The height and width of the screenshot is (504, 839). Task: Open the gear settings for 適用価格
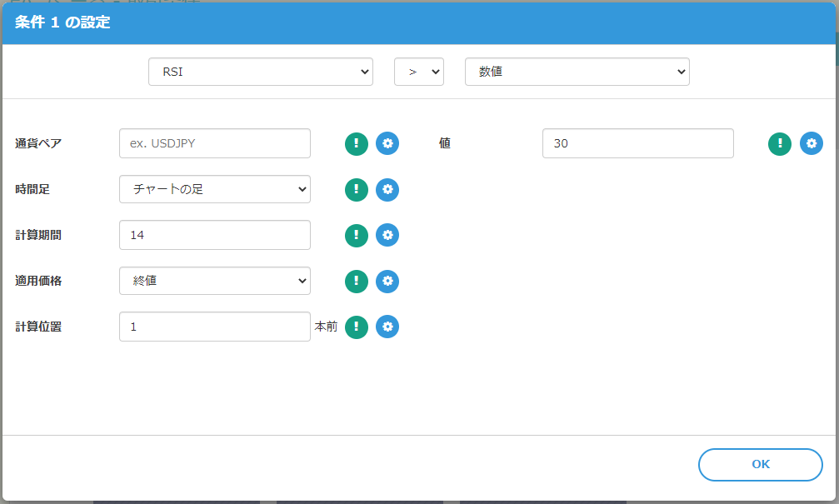pos(387,282)
